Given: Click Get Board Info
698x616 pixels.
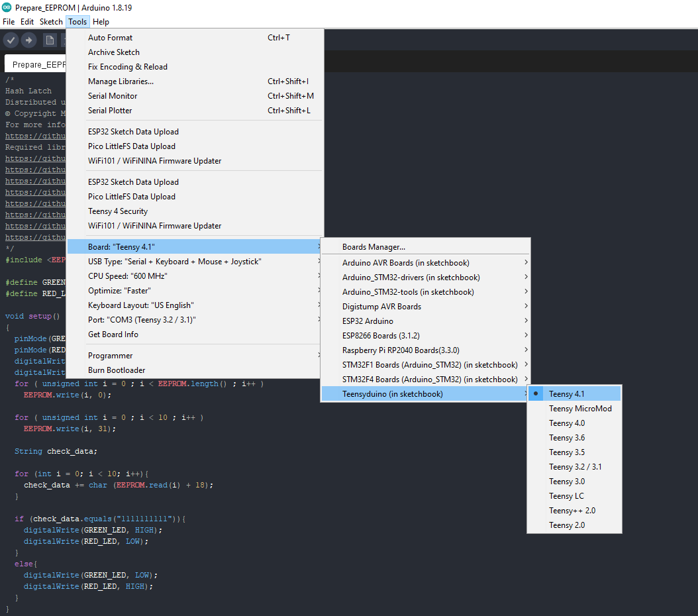Looking at the screenshot, I should (195, 334).
